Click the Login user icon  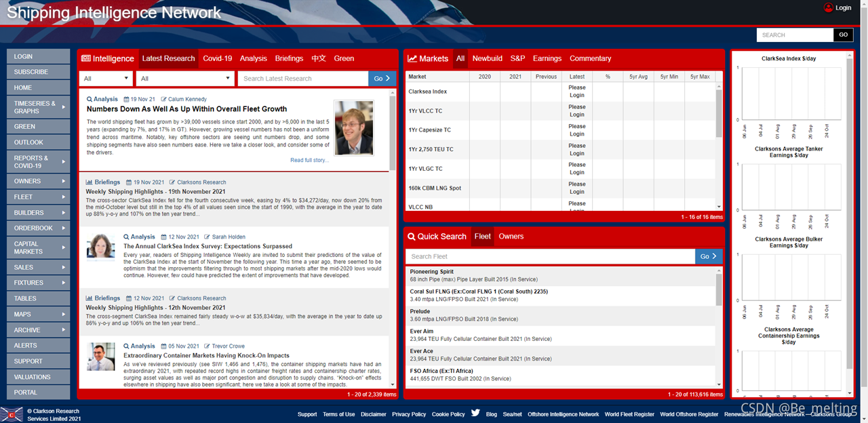(x=828, y=7)
